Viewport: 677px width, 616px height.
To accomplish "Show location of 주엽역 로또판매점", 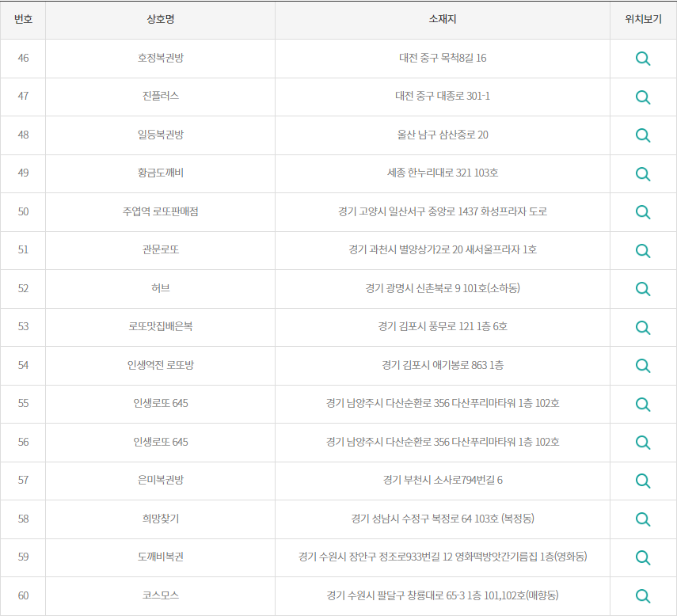I will tap(643, 212).
